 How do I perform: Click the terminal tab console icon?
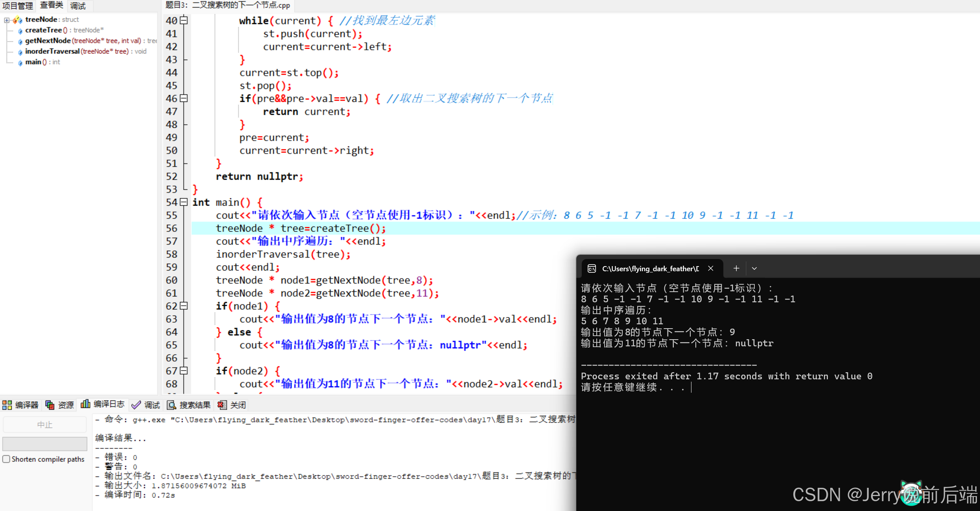tap(592, 268)
